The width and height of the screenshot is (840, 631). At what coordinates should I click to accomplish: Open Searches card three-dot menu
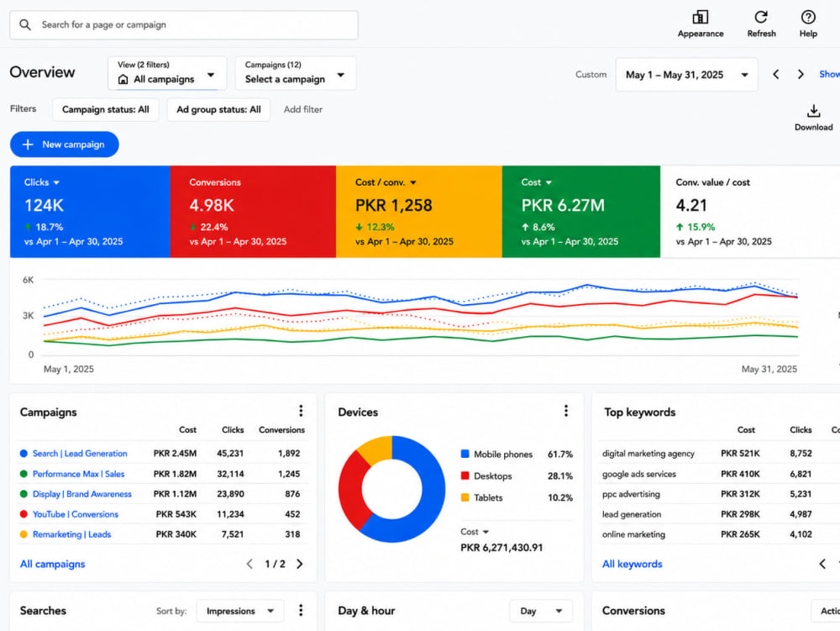point(301,610)
